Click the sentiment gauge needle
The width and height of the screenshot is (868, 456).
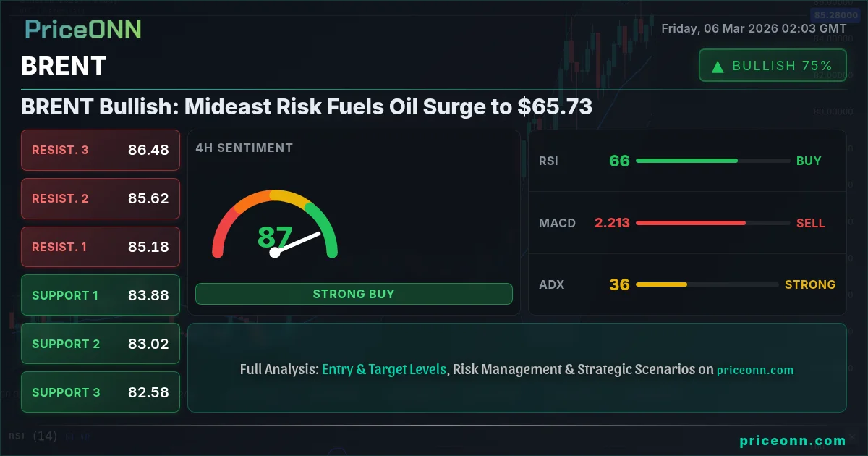click(297, 243)
